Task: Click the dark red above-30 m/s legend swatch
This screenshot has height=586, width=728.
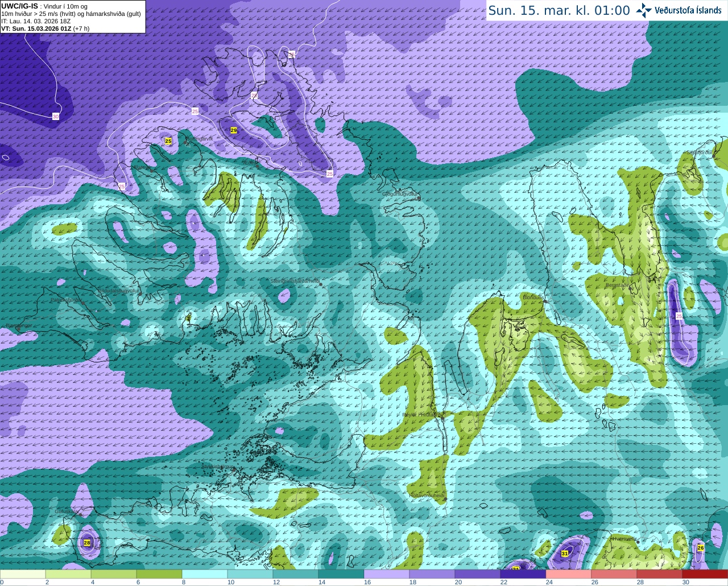Action: [705, 574]
